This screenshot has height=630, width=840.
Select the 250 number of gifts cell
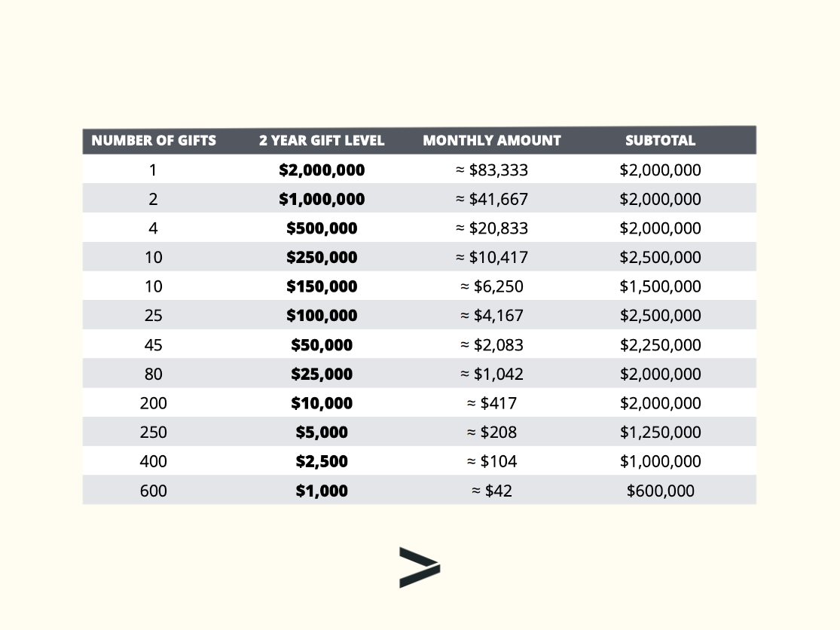click(x=154, y=433)
